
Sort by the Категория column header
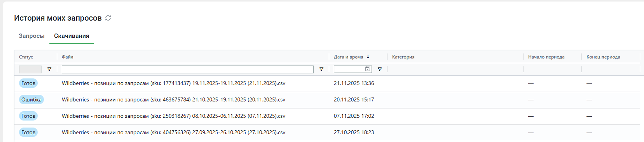pyautogui.click(x=403, y=57)
